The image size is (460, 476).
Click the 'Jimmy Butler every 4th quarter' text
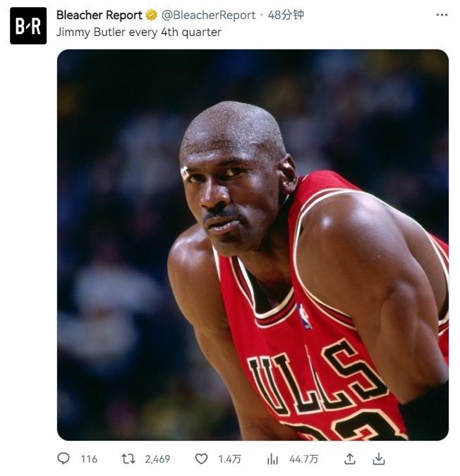pyautogui.click(x=139, y=32)
